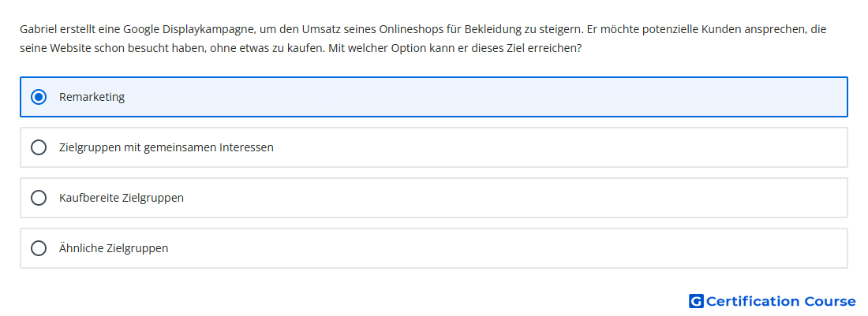Click the Kaufbereite Zielgruppen label text

pyautogui.click(x=122, y=198)
